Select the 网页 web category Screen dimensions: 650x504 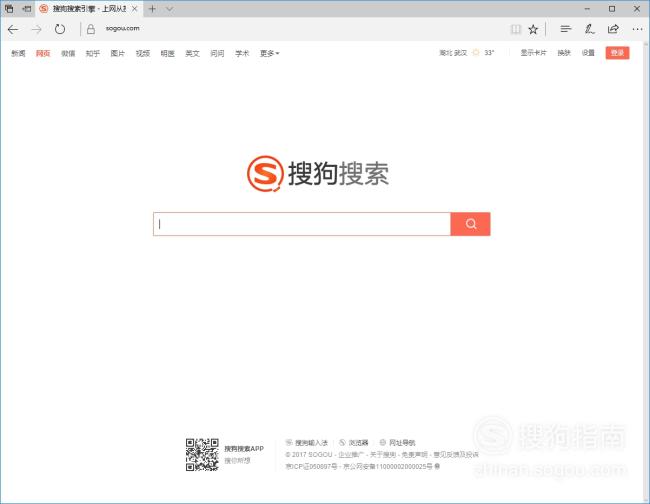click(x=43, y=53)
